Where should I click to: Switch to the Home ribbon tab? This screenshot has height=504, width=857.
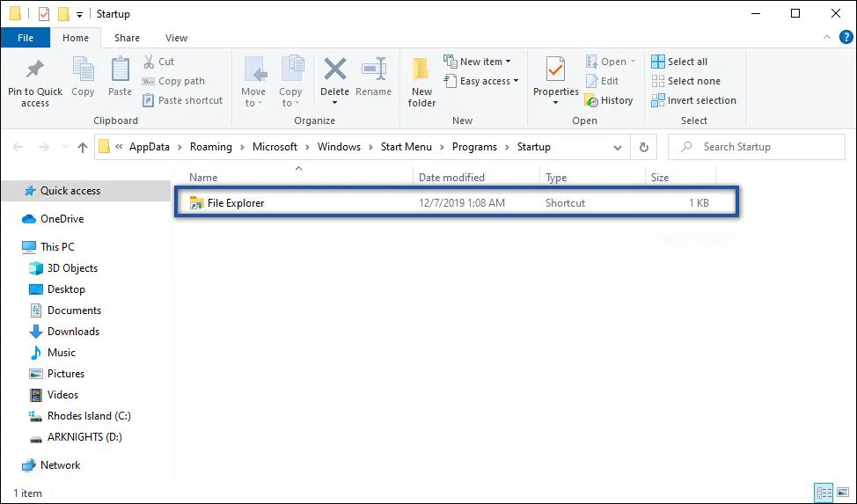pos(76,38)
